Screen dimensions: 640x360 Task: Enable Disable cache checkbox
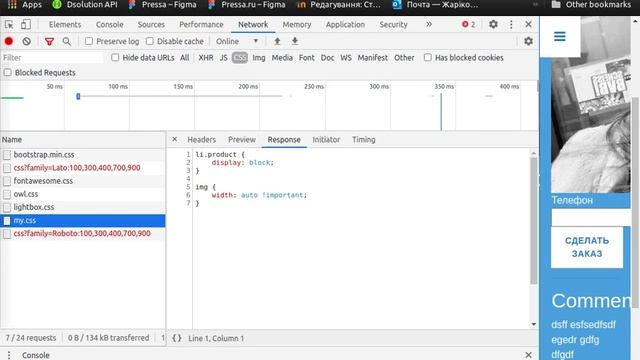150,41
